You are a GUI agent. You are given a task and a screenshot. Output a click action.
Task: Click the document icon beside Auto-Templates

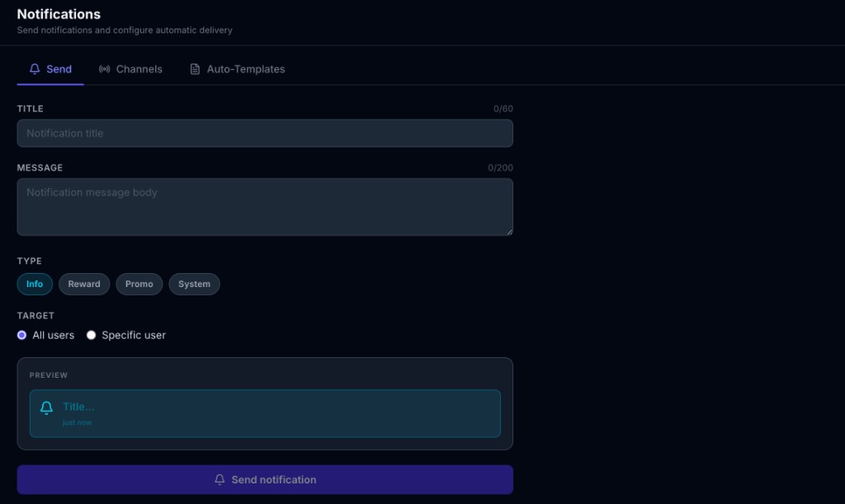click(195, 69)
